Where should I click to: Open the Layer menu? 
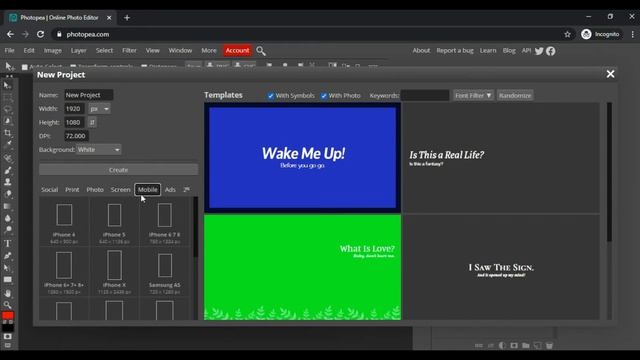point(78,51)
